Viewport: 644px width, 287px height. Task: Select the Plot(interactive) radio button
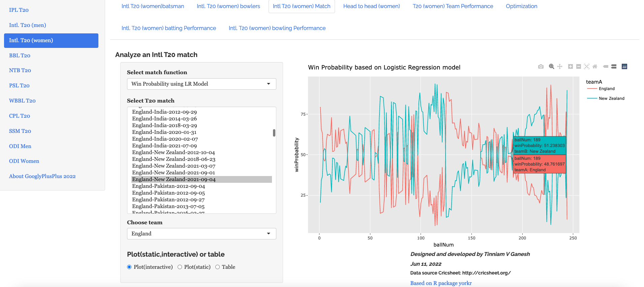(x=129, y=267)
